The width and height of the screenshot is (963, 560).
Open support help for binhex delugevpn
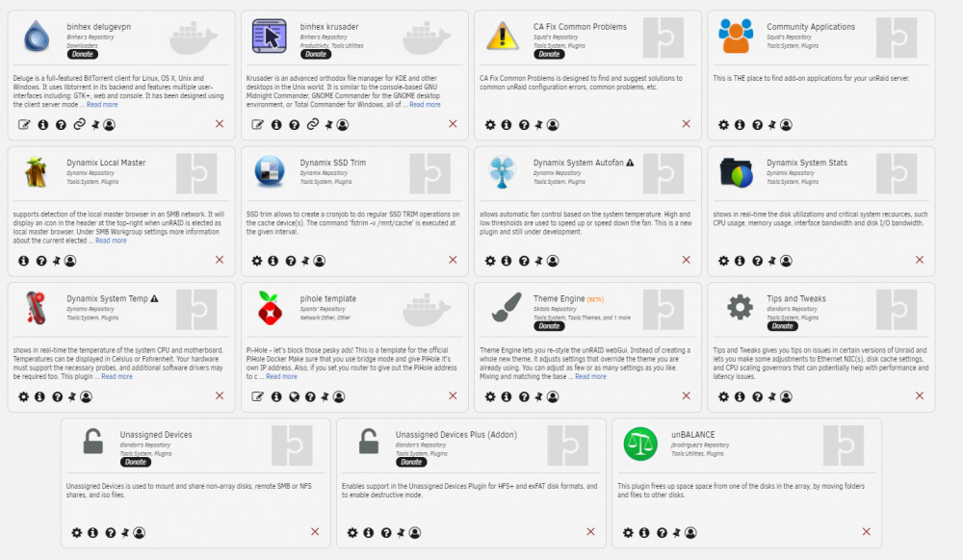[x=61, y=124]
